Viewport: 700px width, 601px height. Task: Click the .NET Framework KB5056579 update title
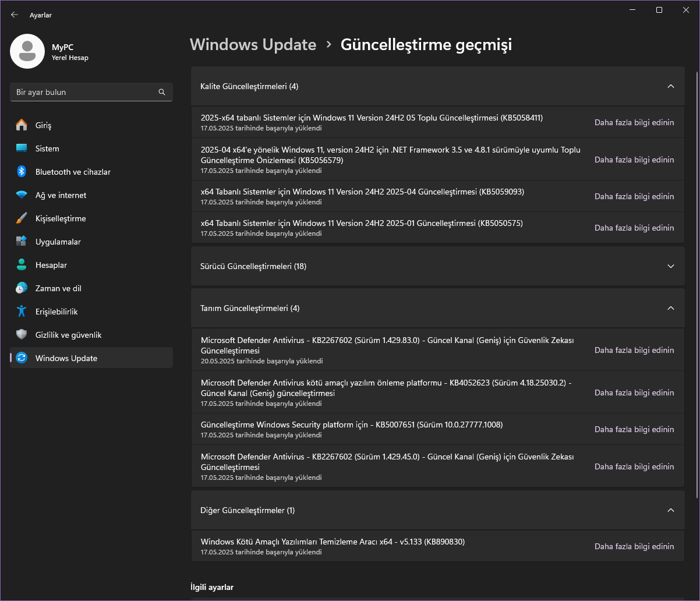tap(391, 155)
